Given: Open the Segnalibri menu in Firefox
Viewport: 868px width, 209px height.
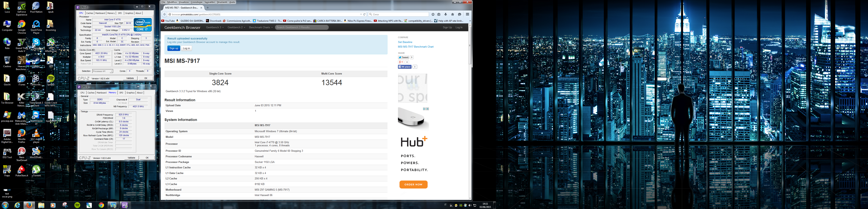Looking at the screenshot, I should 209,2.
